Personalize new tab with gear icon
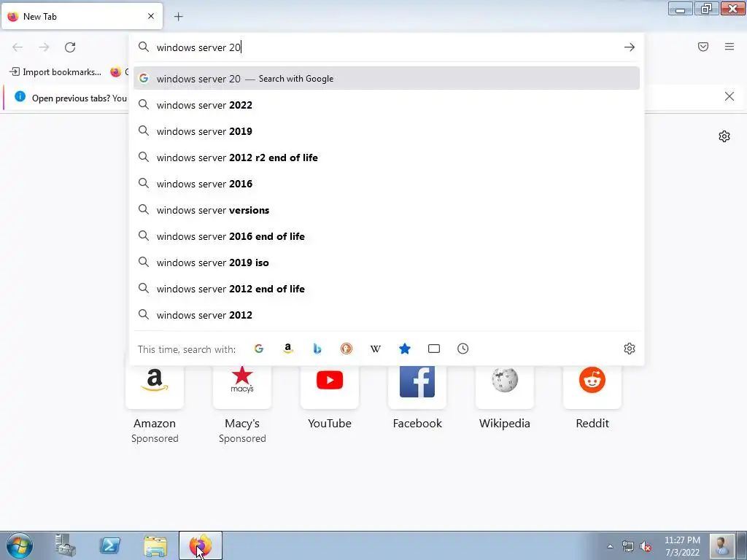 point(724,136)
